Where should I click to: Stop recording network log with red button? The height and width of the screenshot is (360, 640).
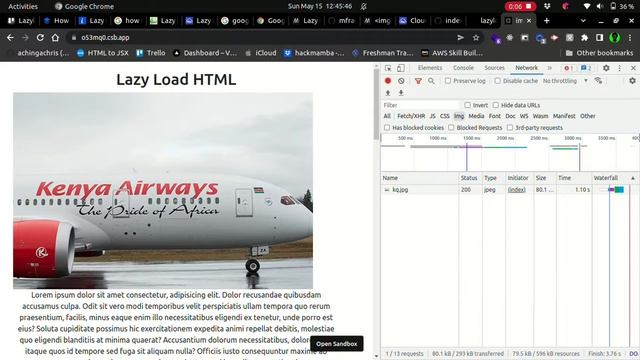388,81
